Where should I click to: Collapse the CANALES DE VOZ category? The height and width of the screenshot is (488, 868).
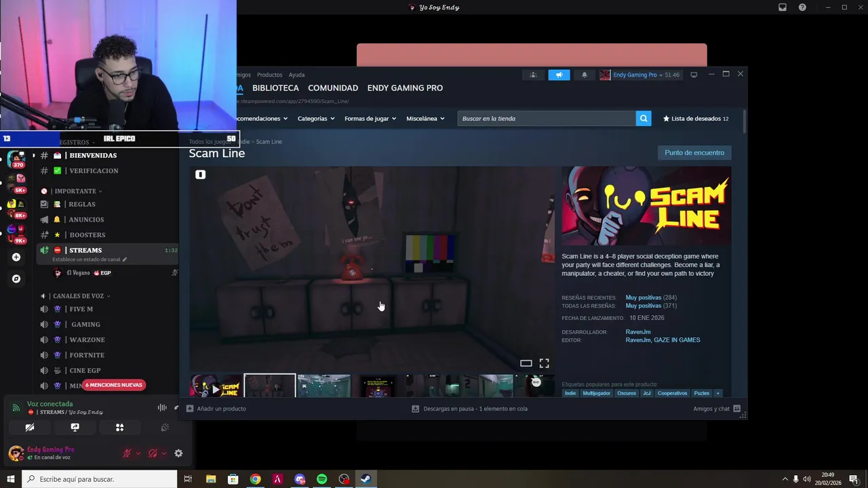coord(80,296)
